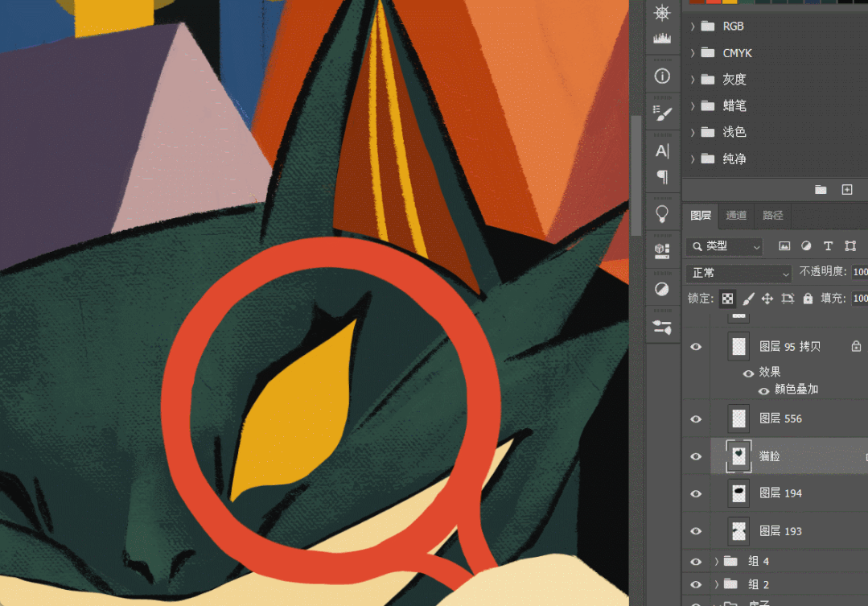The height and width of the screenshot is (606, 868).
Task: Switch to the 图层 tab
Action: click(701, 216)
